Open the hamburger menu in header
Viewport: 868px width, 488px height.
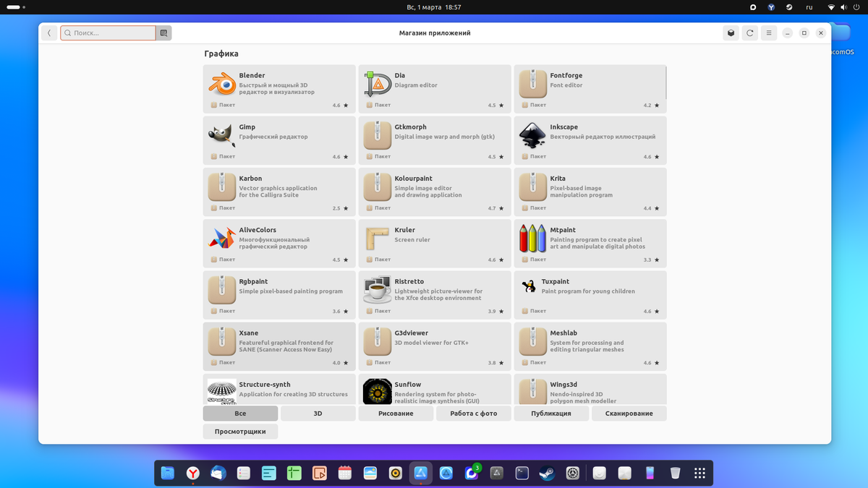click(x=769, y=33)
